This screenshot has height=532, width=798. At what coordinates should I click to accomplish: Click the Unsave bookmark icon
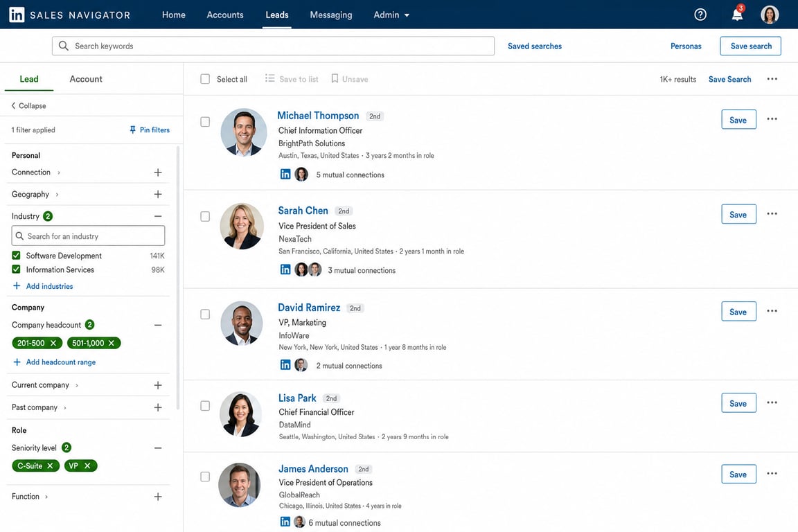pos(335,78)
